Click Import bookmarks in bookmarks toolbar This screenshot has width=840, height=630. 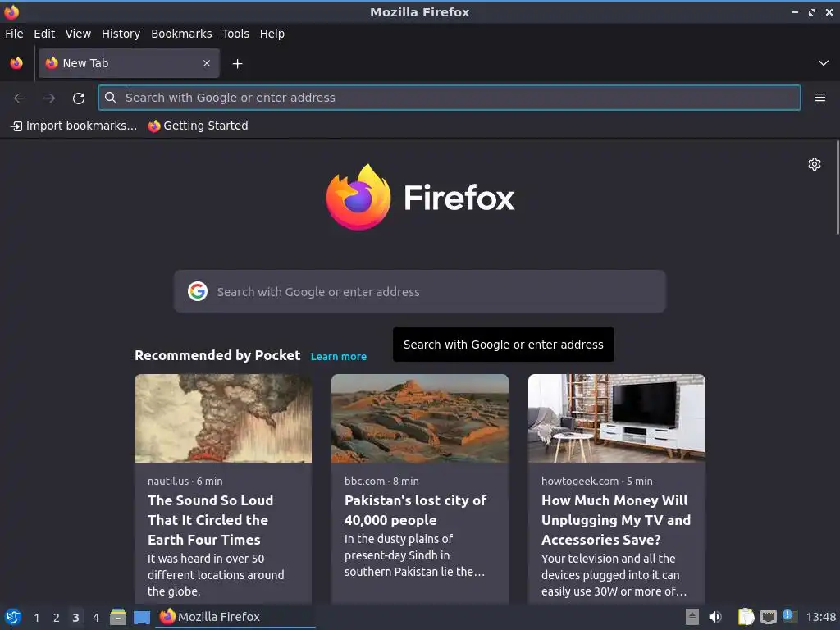(74, 126)
